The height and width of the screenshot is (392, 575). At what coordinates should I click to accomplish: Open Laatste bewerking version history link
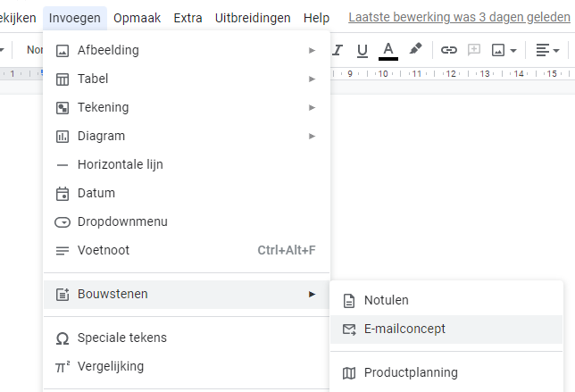tap(459, 17)
